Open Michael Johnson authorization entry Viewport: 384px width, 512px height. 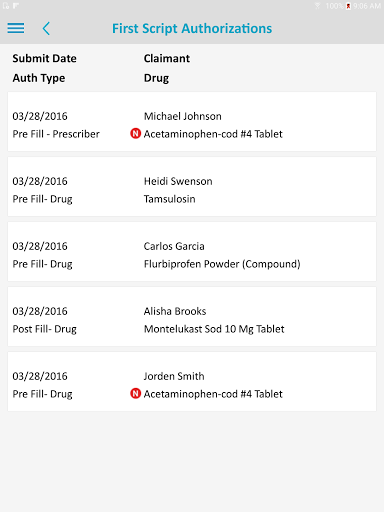(x=192, y=121)
